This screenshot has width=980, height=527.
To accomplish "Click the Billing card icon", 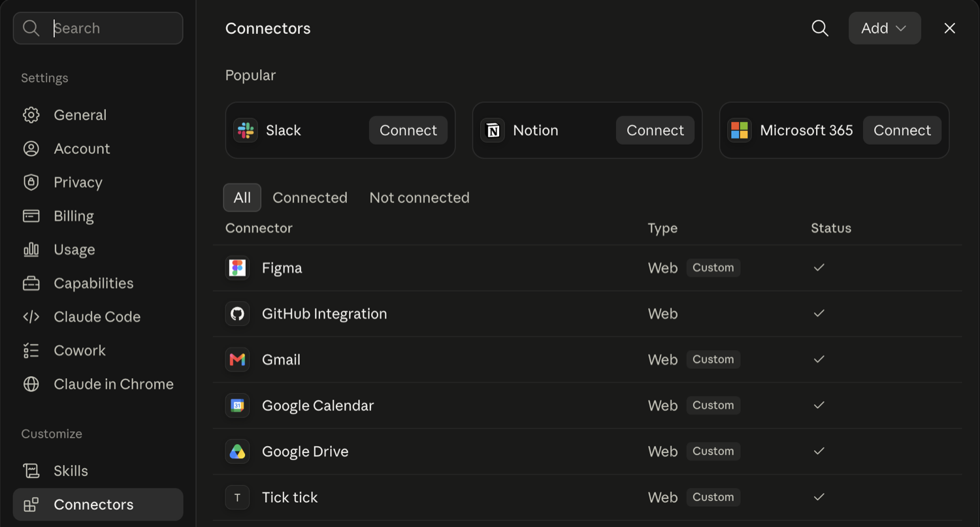I will pos(31,216).
